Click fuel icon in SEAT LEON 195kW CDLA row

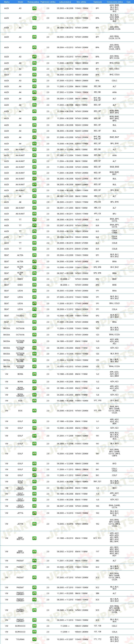click(34, 309)
